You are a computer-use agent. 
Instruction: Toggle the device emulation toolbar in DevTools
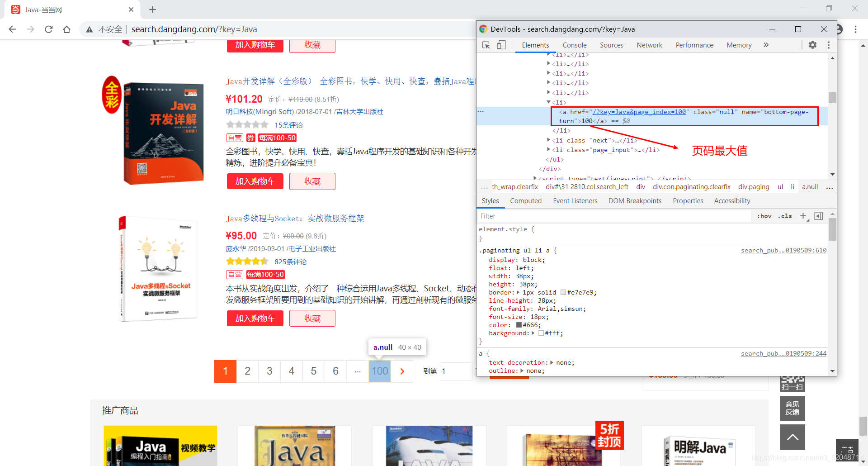tap(501, 45)
